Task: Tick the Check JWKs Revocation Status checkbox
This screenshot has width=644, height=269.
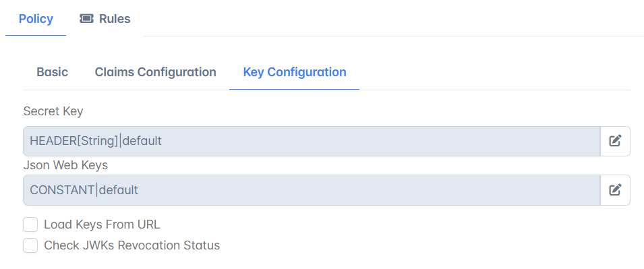Action: (30, 245)
